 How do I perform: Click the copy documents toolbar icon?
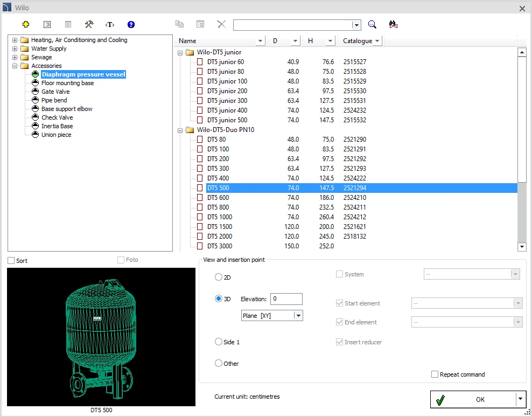179,24
